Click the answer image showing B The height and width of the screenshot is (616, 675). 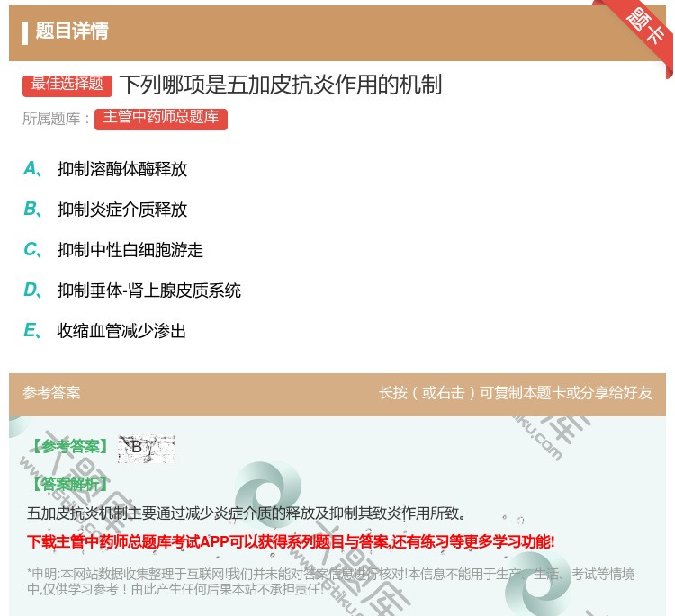(x=146, y=447)
